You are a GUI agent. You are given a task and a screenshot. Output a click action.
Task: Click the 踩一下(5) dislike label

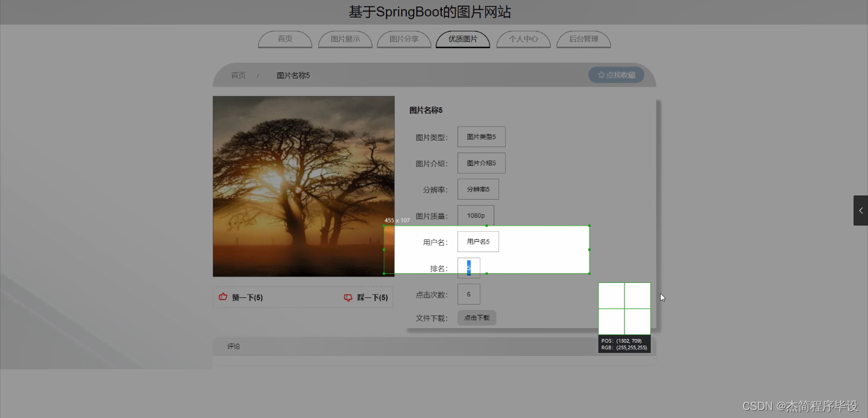(x=373, y=297)
